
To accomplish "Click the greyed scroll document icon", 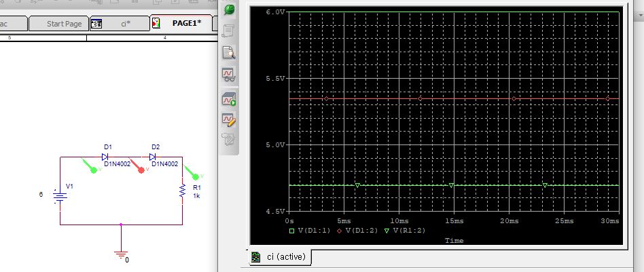I will [x=229, y=31].
